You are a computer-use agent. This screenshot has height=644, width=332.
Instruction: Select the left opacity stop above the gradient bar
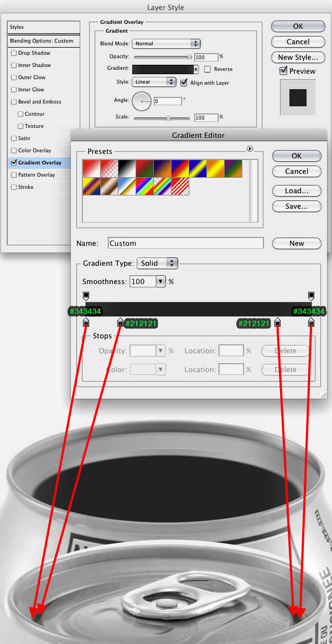(x=86, y=296)
